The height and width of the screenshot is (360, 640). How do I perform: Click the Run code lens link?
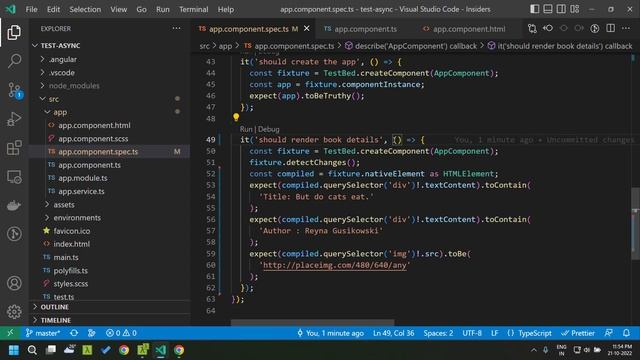click(246, 129)
